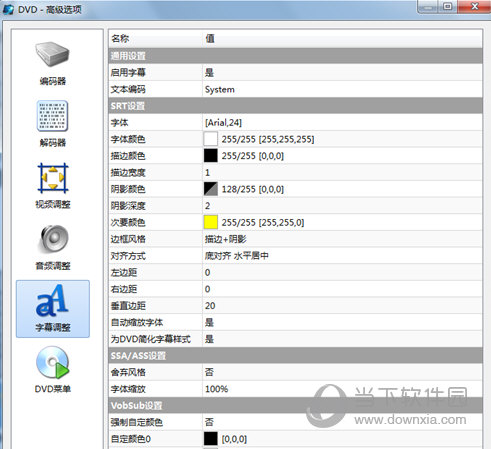Select the 自定颜色0 row label
Viewport: 491px width, 449px height.
click(131, 439)
